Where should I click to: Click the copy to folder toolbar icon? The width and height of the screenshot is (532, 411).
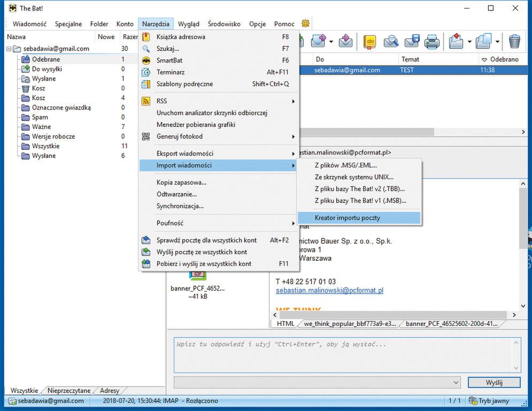coord(483,41)
